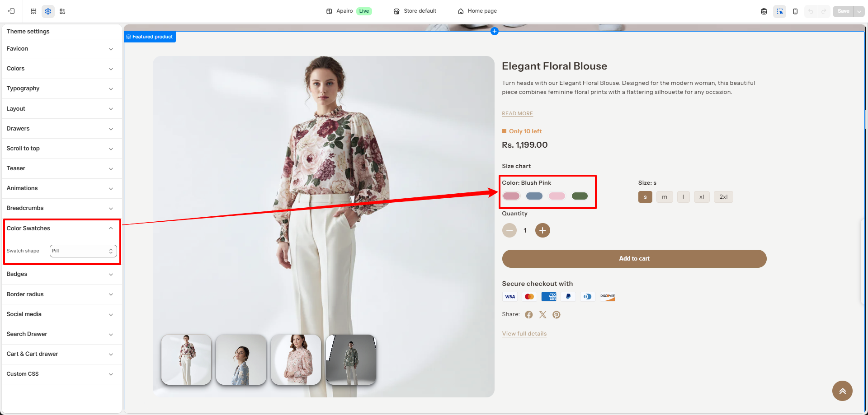Viewport: 868px width, 415px height.
Task: Click the scroll-to-top arrow button
Action: 842,391
